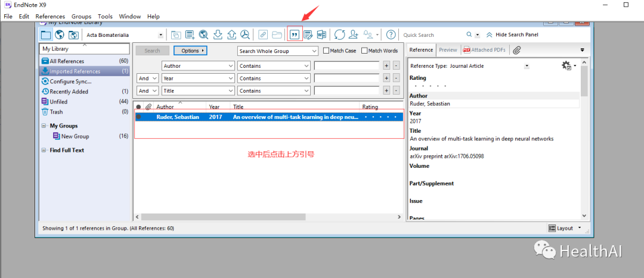This screenshot has width=644, height=278.
Task: Open the File menu
Action: pos(8,17)
